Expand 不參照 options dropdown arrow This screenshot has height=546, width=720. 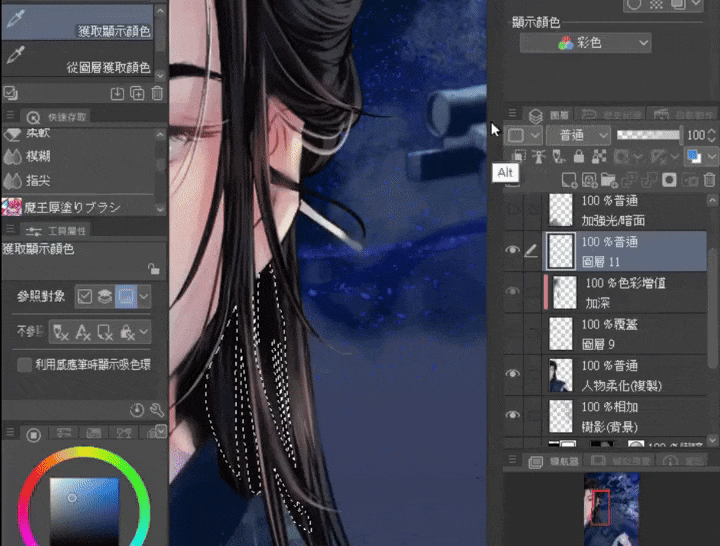pyautogui.click(x=144, y=332)
